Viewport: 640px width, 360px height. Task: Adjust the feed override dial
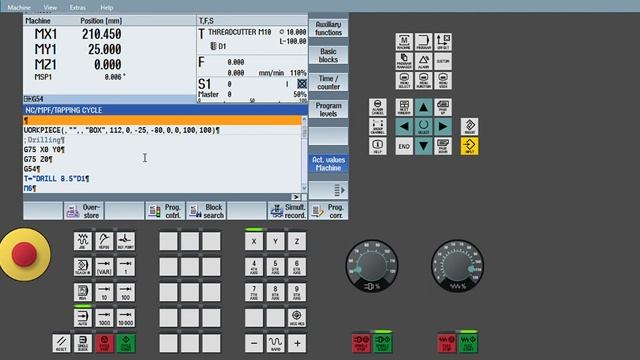(457, 267)
